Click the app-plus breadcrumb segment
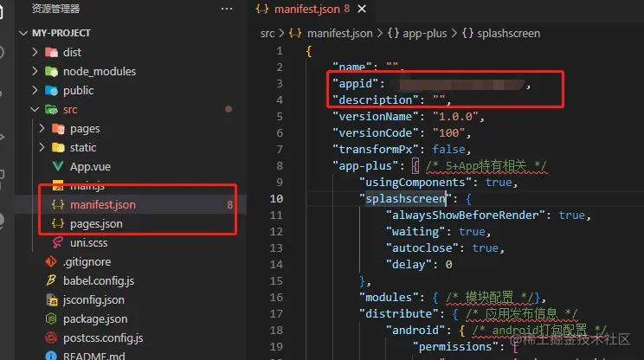Viewport: 644px width, 360px height. (x=425, y=33)
